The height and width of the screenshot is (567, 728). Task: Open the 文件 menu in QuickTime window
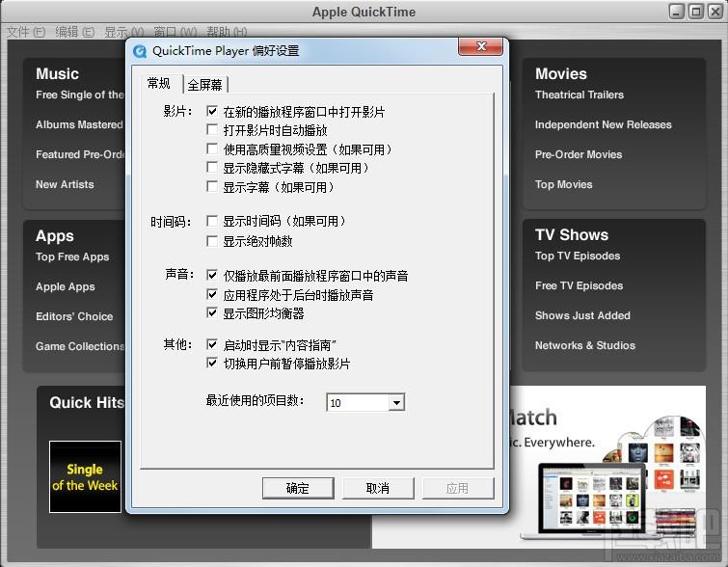(26, 32)
